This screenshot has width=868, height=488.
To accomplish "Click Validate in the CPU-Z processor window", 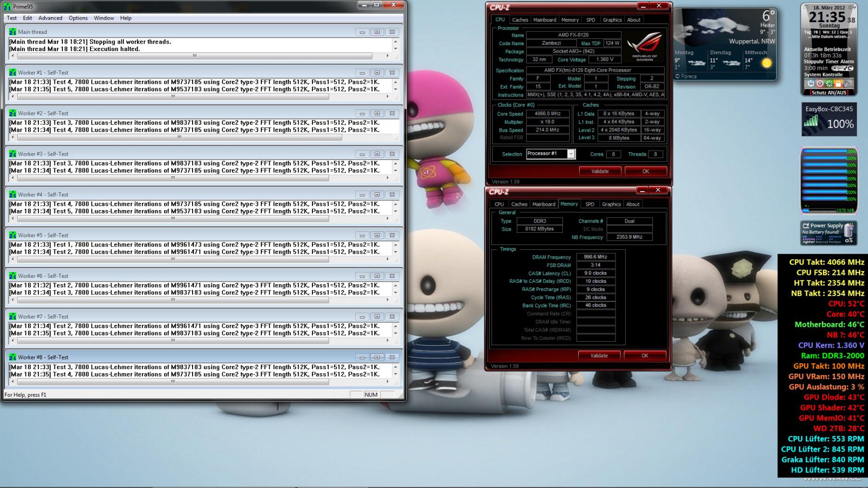I will [x=600, y=171].
